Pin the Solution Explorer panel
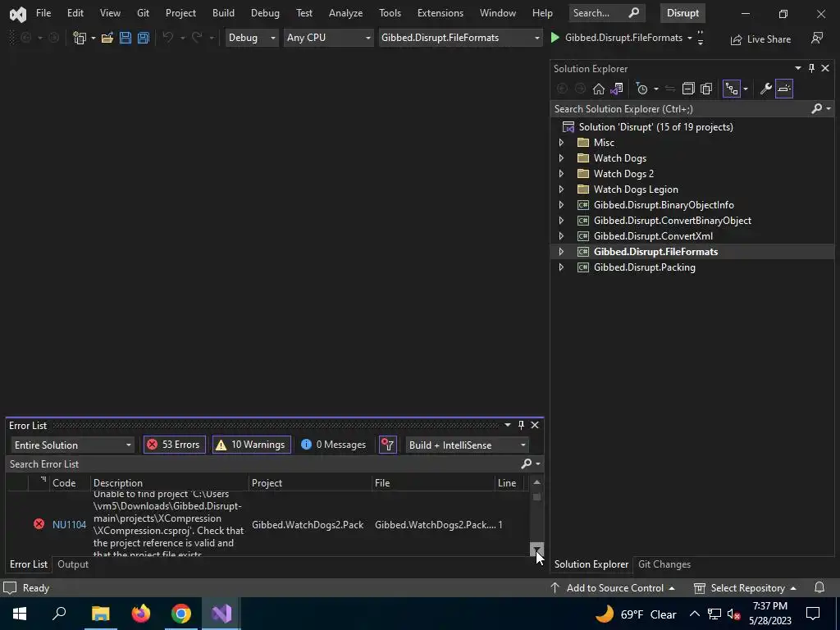Screen dimensions: 840x630 [x=811, y=68]
